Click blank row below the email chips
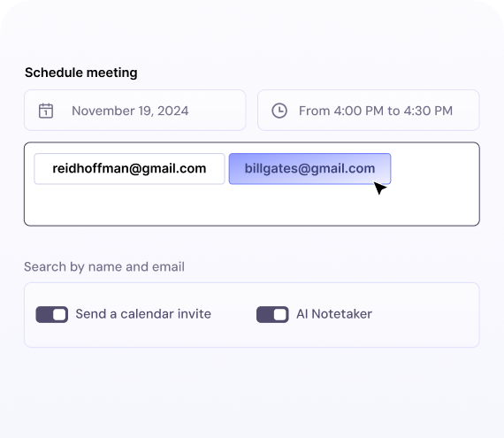 (252, 206)
